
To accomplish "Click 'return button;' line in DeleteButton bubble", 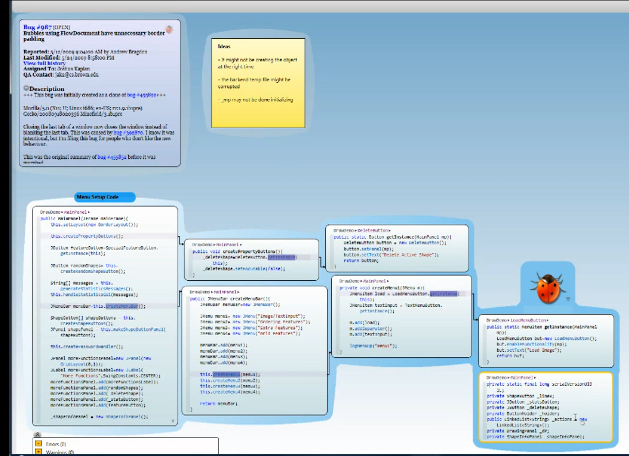I will coord(361,260).
